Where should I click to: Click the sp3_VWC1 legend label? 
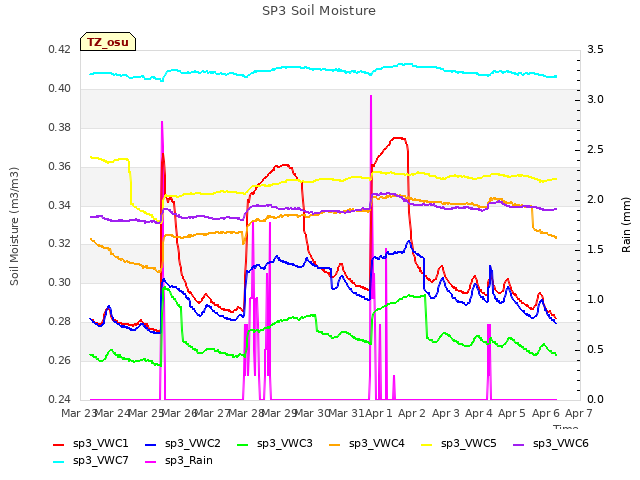100,443
